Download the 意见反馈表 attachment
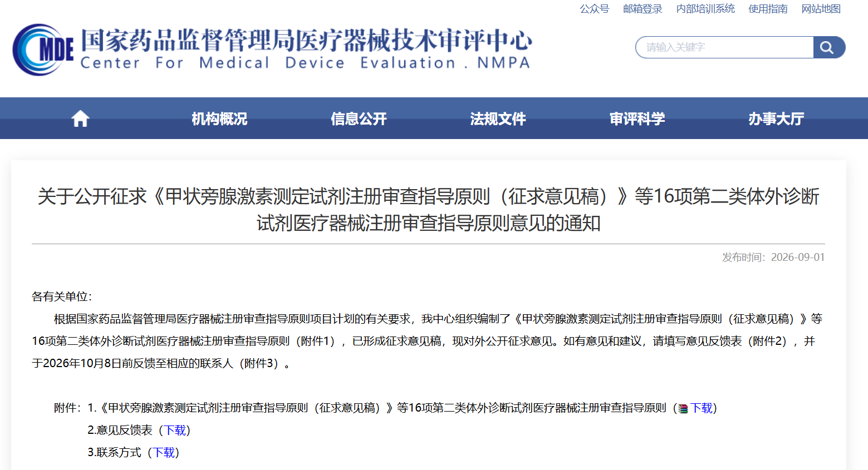The width and height of the screenshot is (868, 470). coord(175,431)
